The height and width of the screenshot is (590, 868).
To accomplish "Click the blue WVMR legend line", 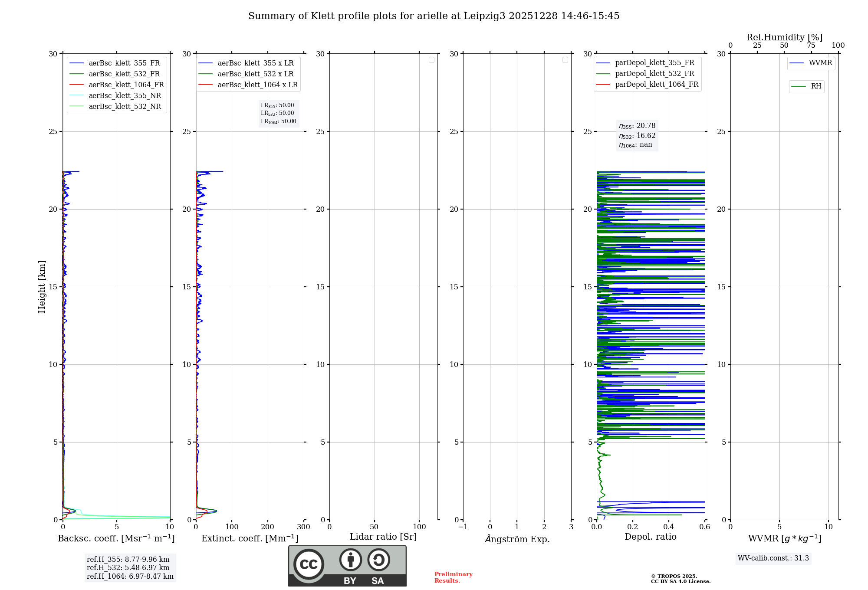I will tap(796, 63).
